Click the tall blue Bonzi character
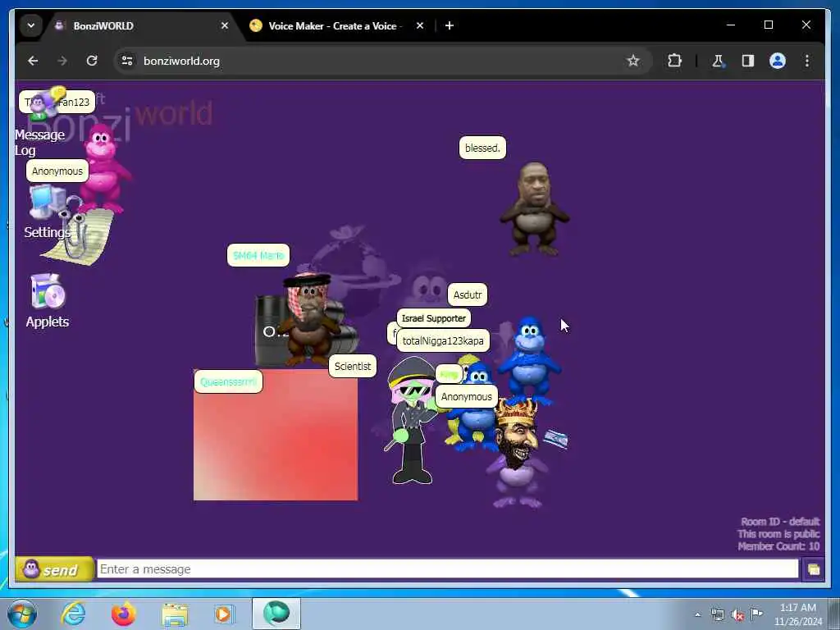 click(529, 359)
